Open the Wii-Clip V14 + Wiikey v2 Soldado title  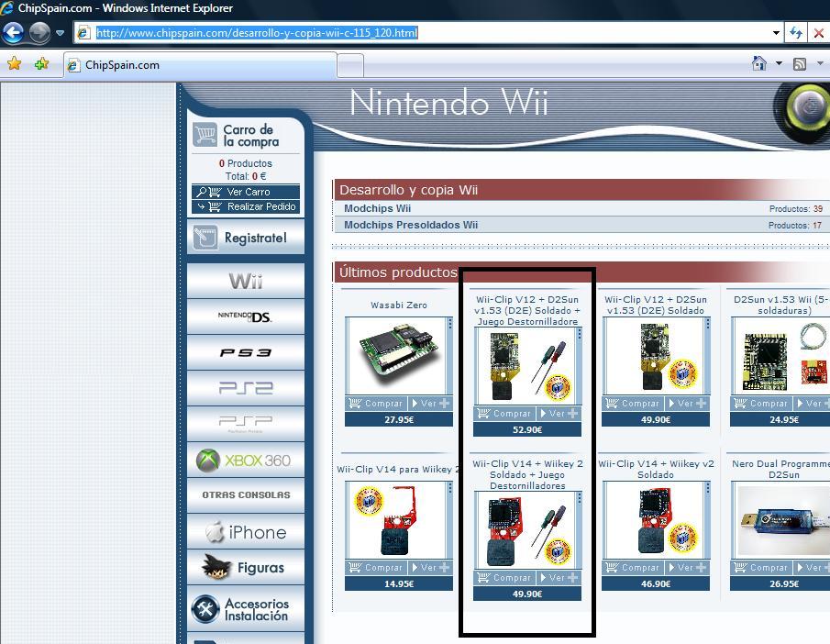pos(656,469)
